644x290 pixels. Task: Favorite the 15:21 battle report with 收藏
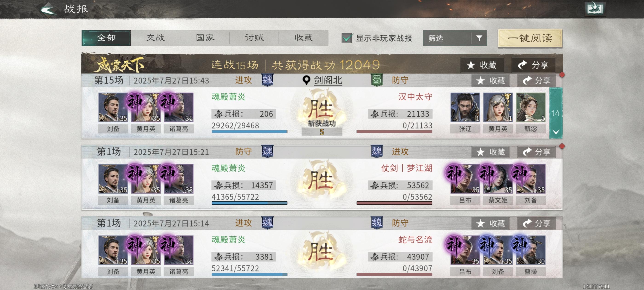[x=490, y=152]
